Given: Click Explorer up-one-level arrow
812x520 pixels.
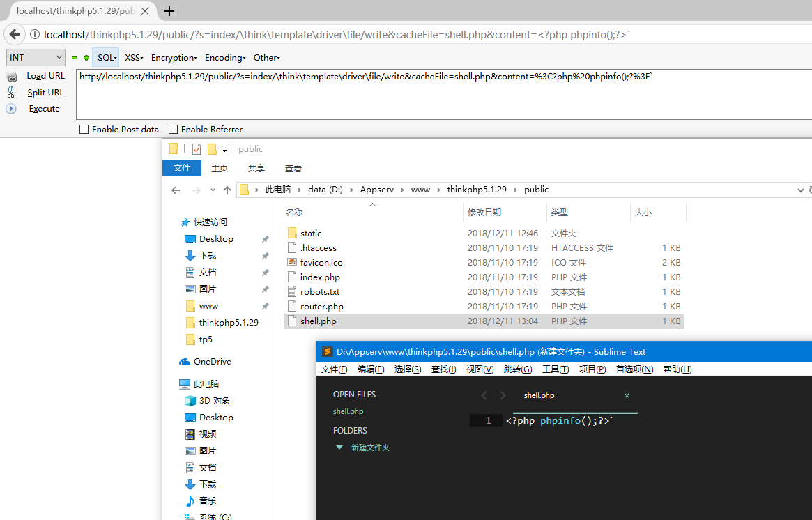Looking at the screenshot, I should click(227, 190).
